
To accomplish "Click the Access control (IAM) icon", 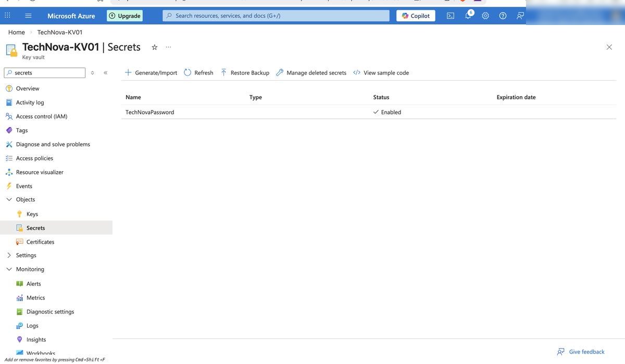I will coord(9,116).
